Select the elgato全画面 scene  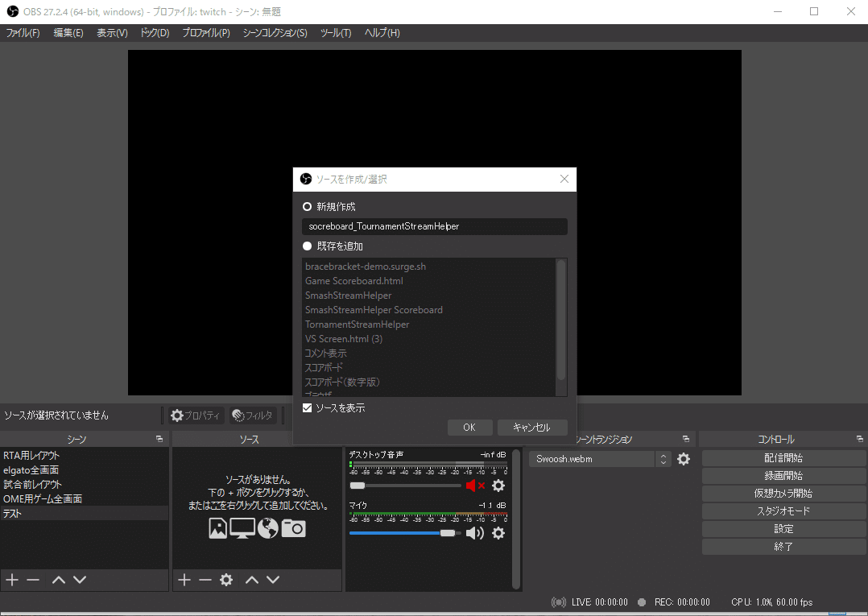tap(84, 470)
